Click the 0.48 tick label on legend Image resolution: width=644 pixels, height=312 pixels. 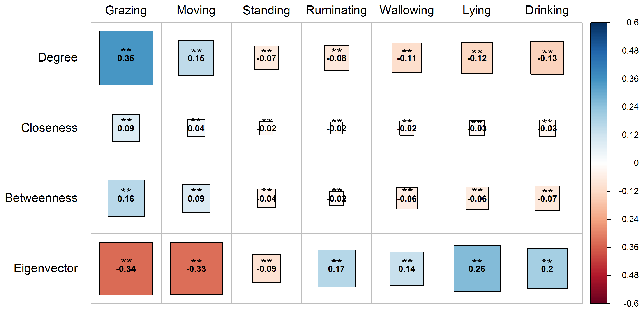pos(630,51)
